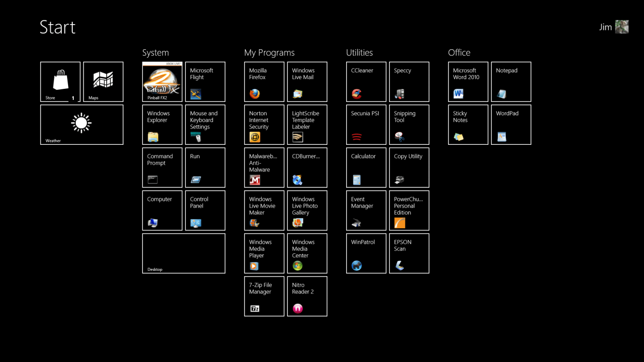Open the Store tile
Viewport: 644px width, 362px height.
[60, 82]
